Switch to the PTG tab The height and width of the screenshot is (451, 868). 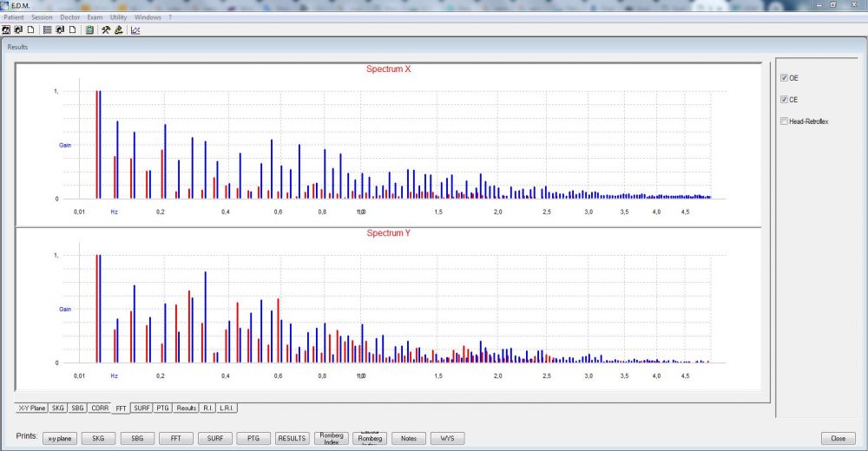point(162,408)
